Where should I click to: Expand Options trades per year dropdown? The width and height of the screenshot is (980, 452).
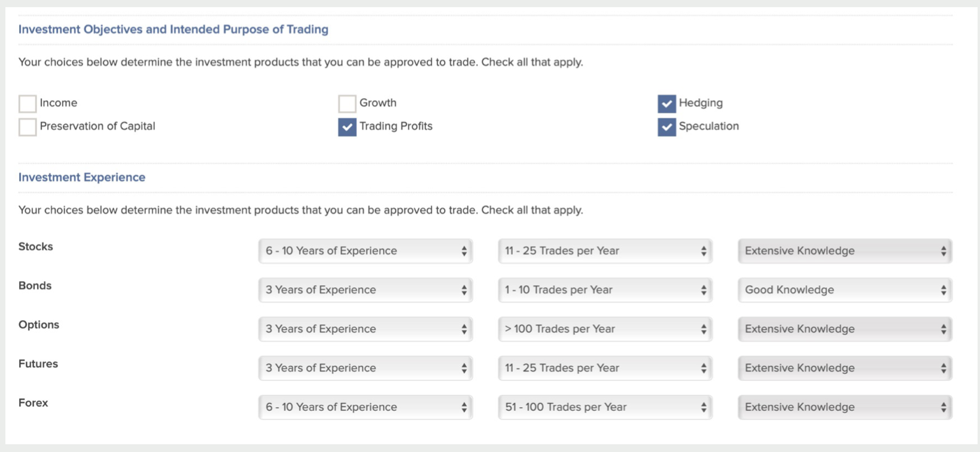click(605, 329)
